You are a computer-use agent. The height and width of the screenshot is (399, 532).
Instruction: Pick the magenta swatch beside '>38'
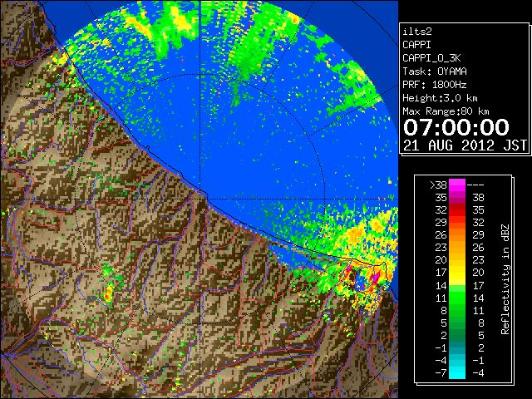[457, 185]
